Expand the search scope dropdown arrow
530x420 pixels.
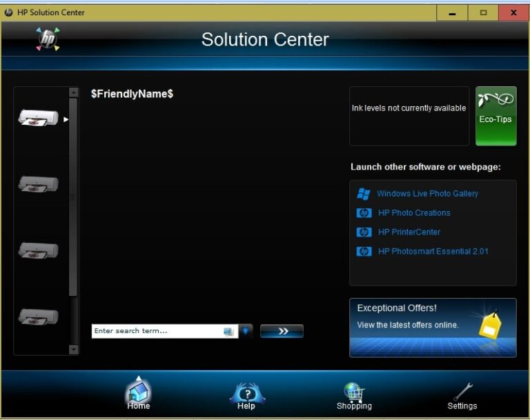pos(246,331)
